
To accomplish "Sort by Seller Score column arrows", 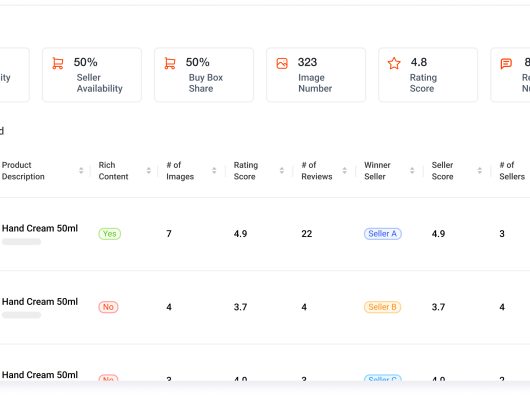I will [480, 171].
